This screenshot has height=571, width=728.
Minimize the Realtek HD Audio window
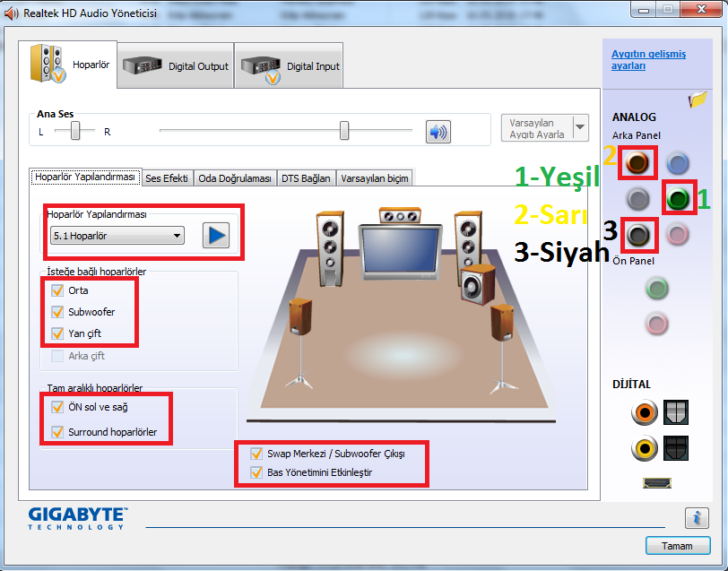[x=644, y=10]
